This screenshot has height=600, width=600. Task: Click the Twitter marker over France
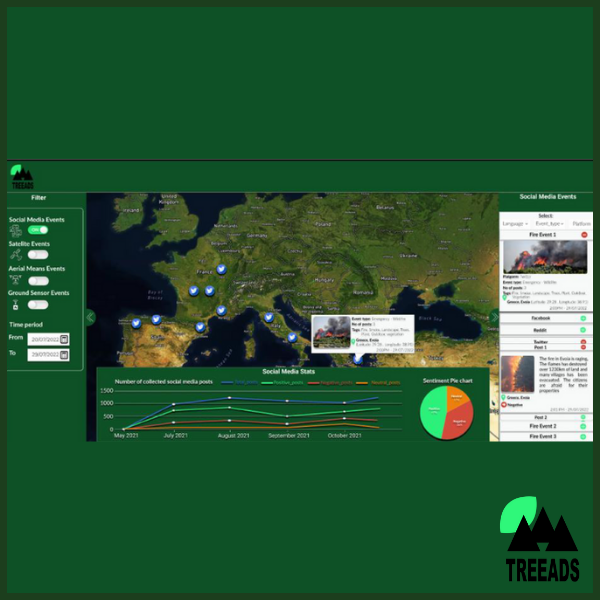point(221,269)
